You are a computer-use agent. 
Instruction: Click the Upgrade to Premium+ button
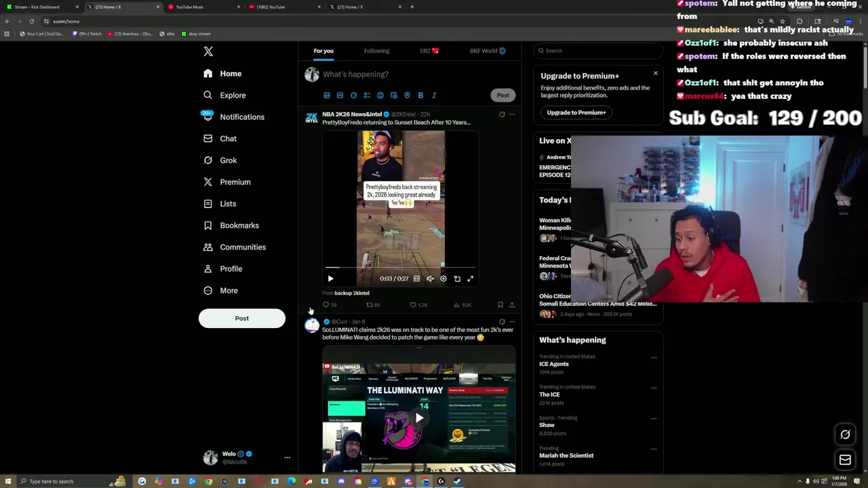576,113
